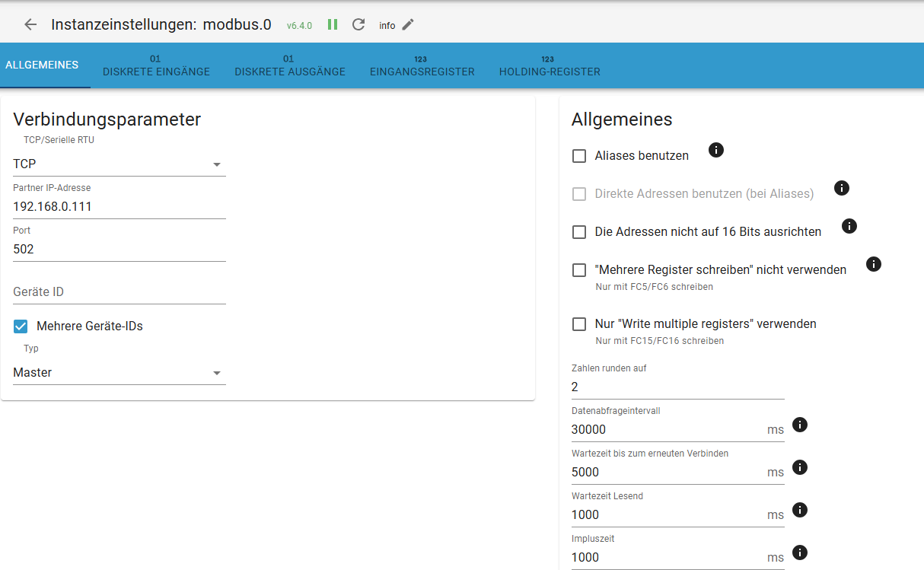The width and height of the screenshot is (924, 570).
Task: Show info for Wartezeit Lesend
Action: pyautogui.click(x=799, y=510)
